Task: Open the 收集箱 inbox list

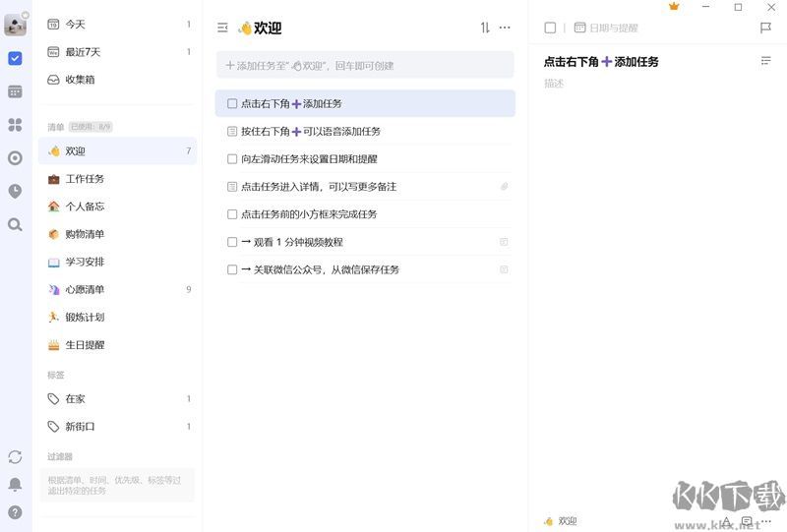Action: tap(80, 80)
